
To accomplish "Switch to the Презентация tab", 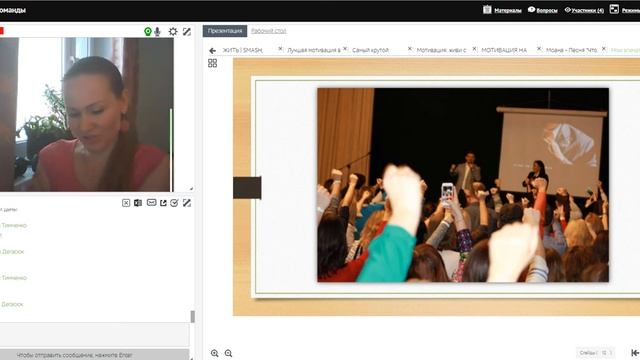I will click(x=225, y=31).
